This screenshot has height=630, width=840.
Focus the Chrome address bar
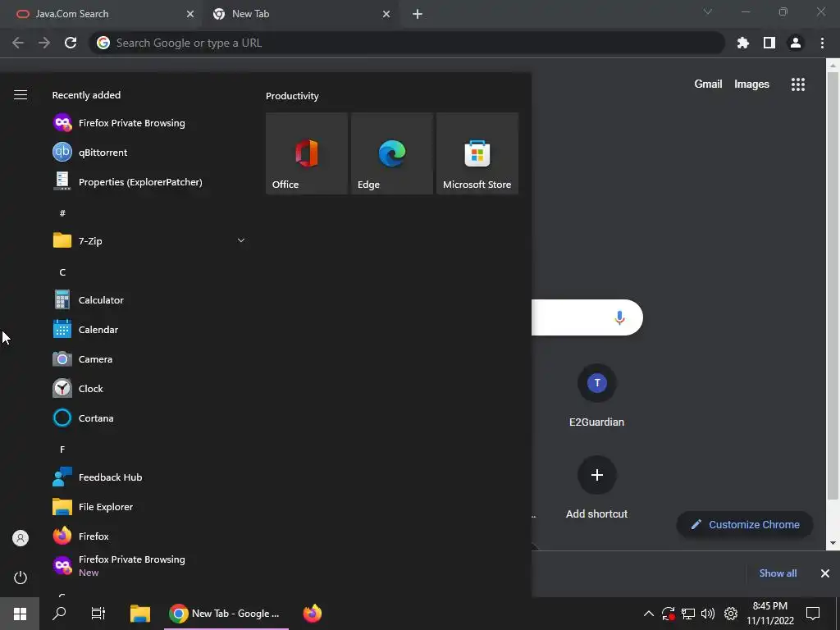tap(407, 43)
